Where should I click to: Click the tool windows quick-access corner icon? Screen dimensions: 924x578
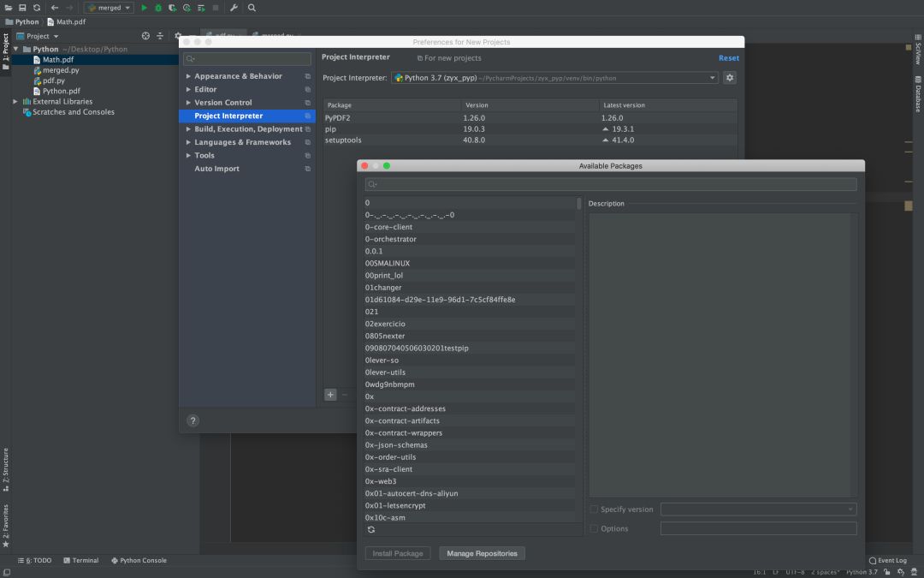coord(7,572)
